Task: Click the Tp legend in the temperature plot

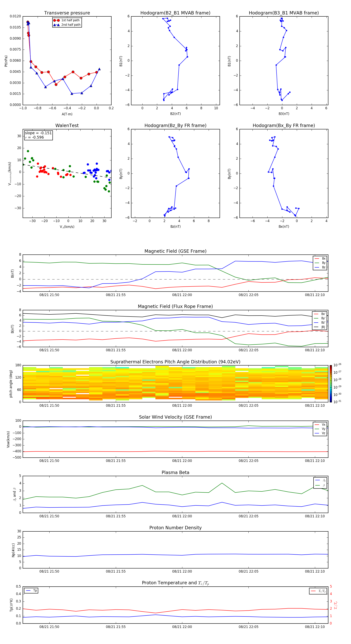Action: tap(31, 591)
